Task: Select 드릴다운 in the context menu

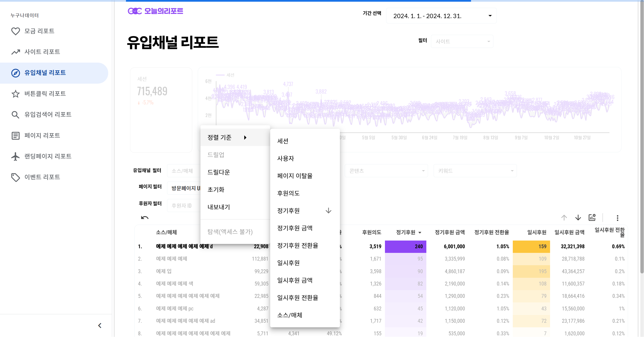Action: 235,172
